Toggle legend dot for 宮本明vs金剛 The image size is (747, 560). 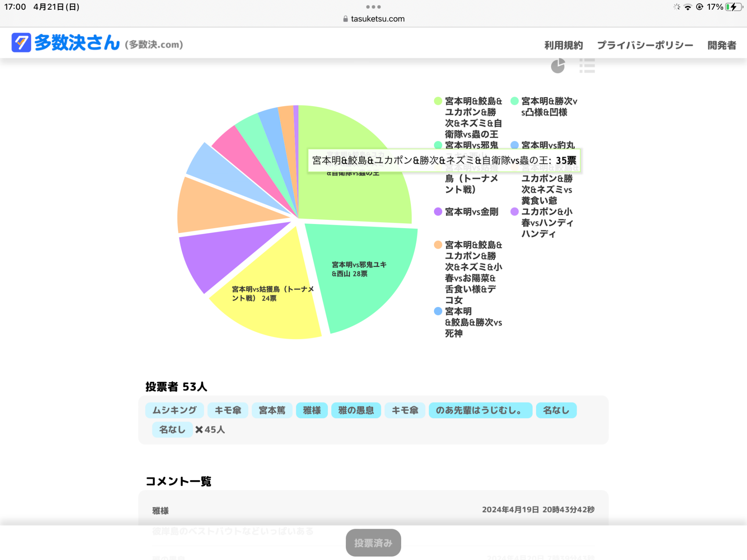coord(438,212)
